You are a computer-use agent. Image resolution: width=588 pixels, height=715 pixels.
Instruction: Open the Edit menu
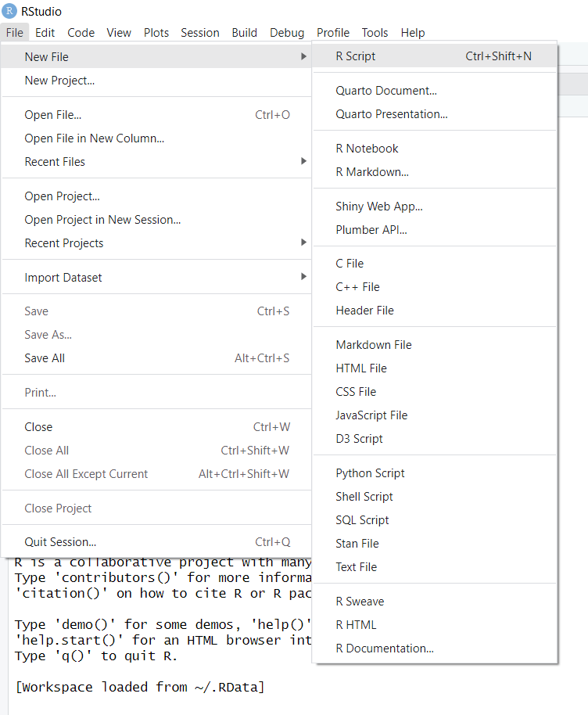click(x=45, y=33)
